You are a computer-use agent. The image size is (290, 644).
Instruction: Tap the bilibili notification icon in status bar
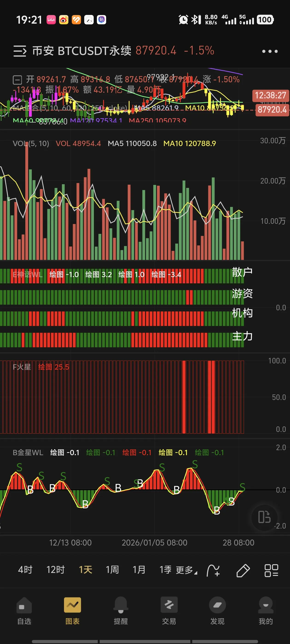[x=51, y=20]
